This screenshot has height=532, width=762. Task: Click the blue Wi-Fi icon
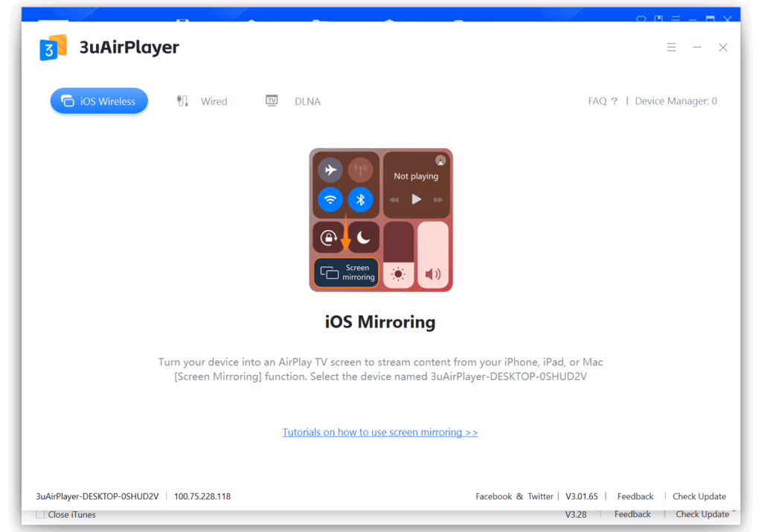tap(330, 199)
